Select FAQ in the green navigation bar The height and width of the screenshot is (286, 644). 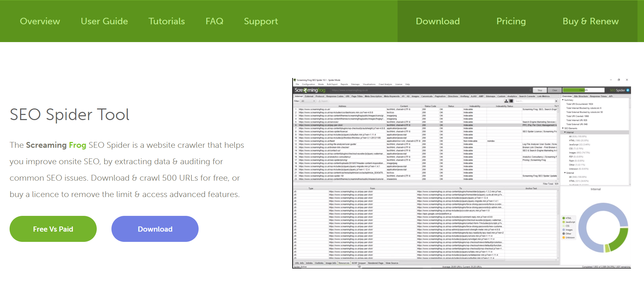point(214,21)
